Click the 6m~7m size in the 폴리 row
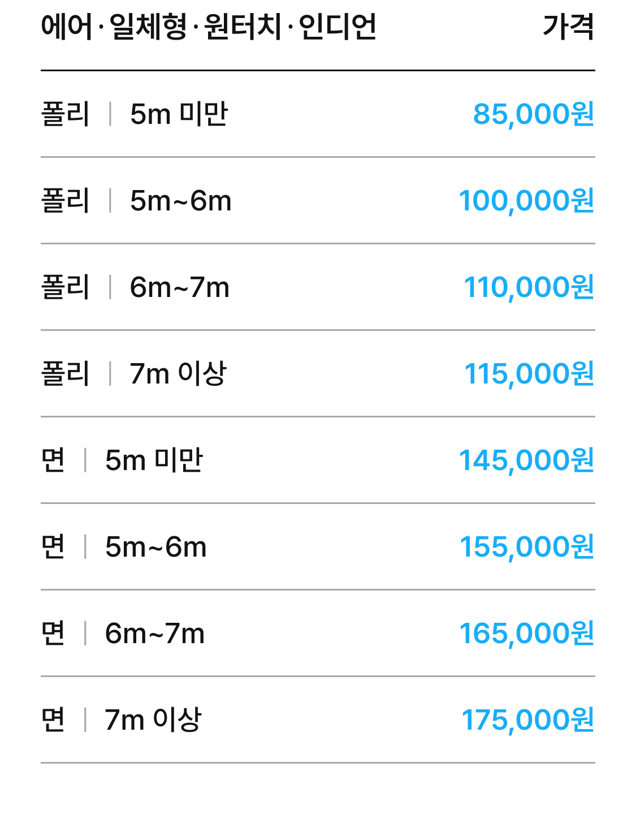The width and height of the screenshot is (636, 840). coord(179,287)
